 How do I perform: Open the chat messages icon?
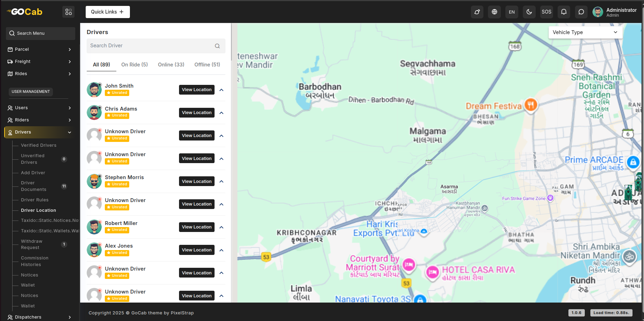coord(581,12)
